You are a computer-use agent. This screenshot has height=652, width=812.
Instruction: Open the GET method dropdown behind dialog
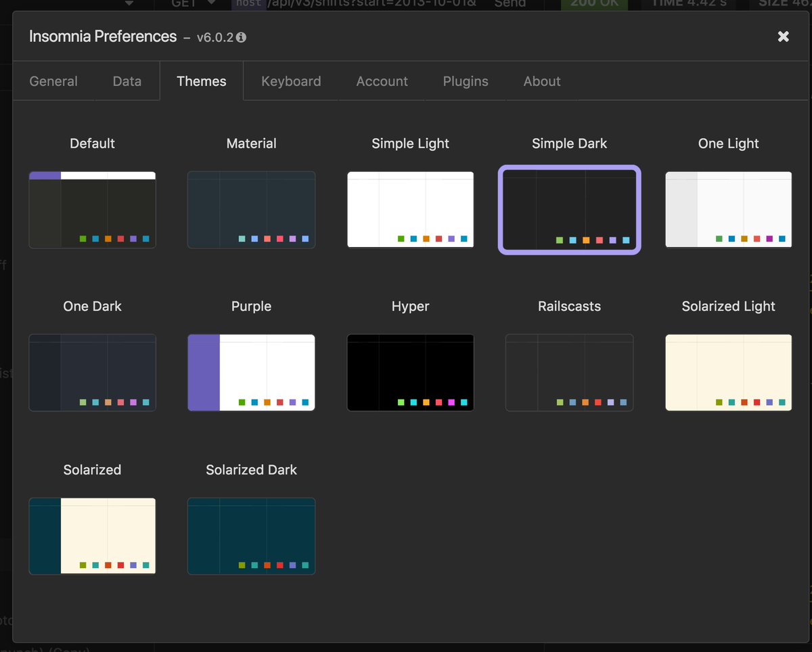[x=193, y=3]
